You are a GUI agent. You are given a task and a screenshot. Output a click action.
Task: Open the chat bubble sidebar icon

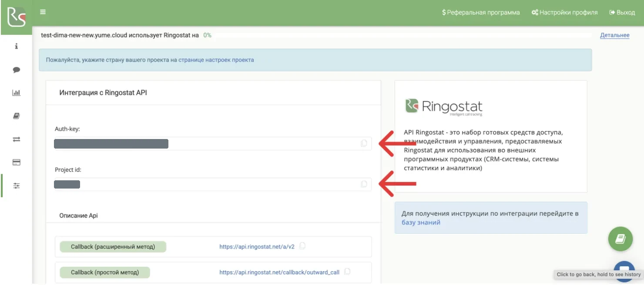click(17, 70)
